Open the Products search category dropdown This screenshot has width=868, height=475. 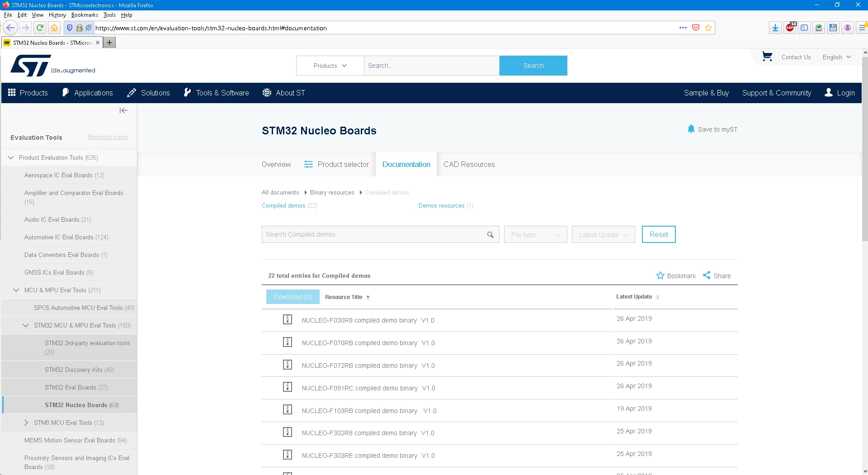click(330, 66)
